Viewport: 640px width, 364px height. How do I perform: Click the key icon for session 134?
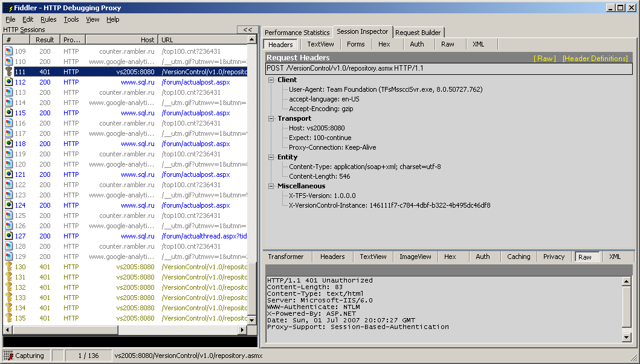8,308
